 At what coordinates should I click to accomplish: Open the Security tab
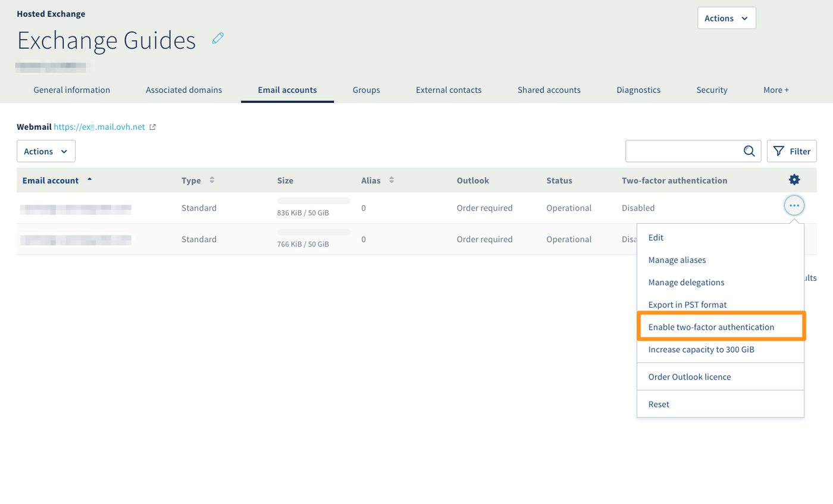coord(712,90)
